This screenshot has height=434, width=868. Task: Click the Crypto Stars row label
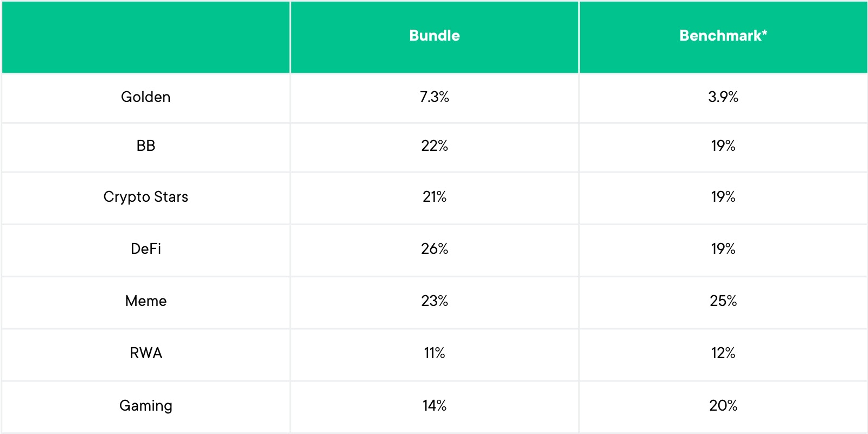(146, 197)
